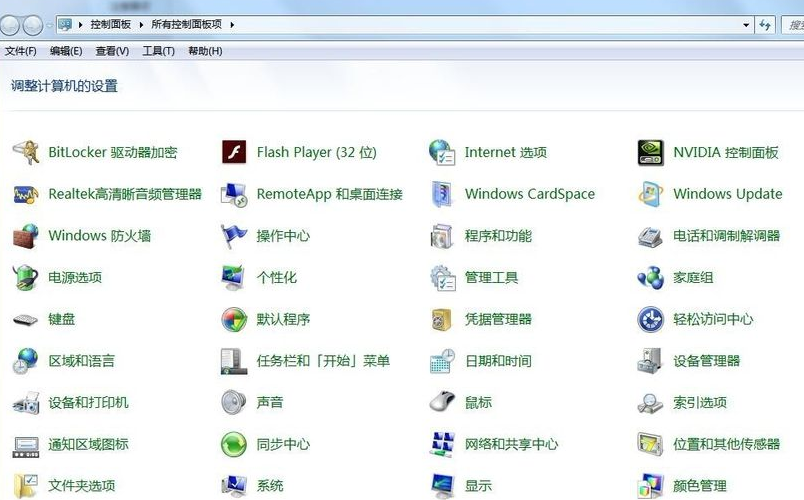Click the Windows Update icon

(x=650, y=194)
